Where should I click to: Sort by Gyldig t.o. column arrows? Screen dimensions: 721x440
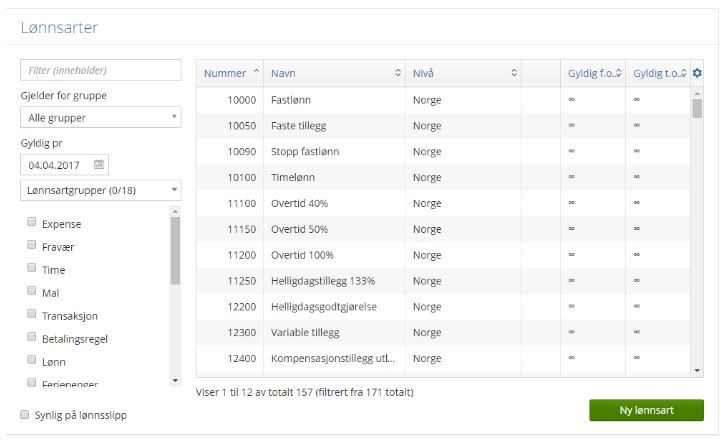(x=683, y=73)
